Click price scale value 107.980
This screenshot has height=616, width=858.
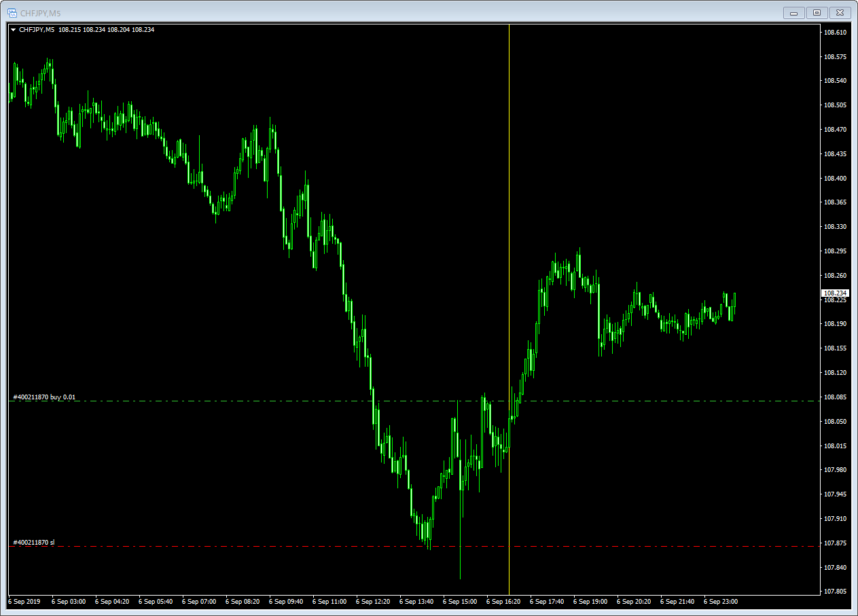(835, 470)
